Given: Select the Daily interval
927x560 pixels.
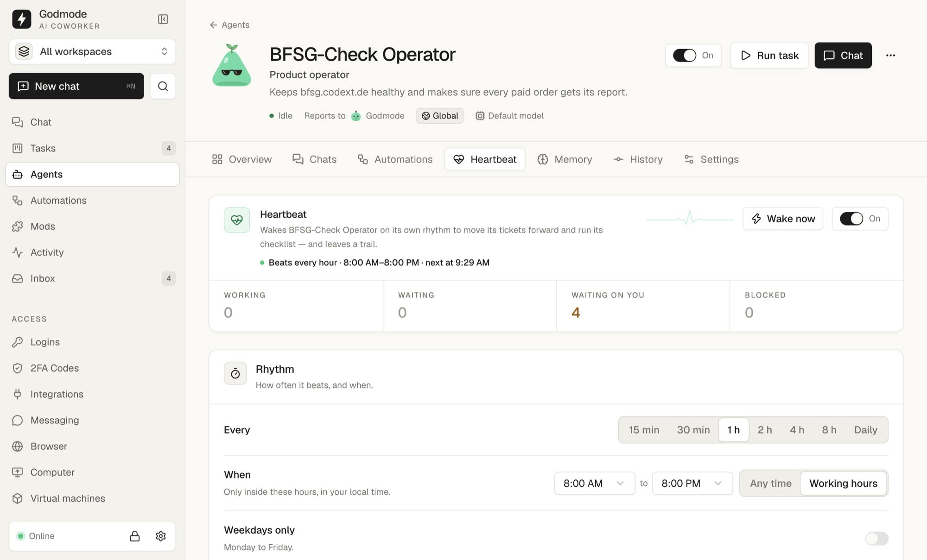Looking at the screenshot, I should pos(866,430).
